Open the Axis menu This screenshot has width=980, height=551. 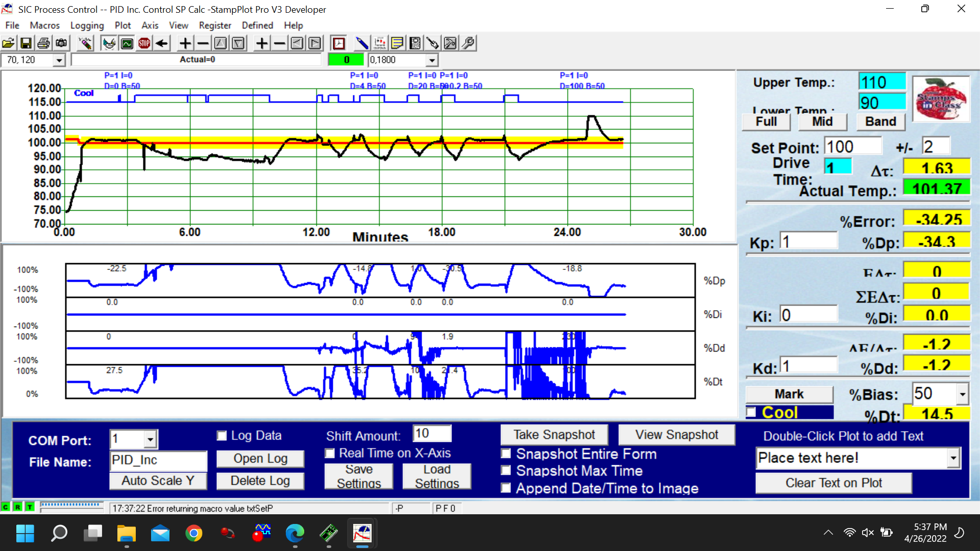point(150,26)
